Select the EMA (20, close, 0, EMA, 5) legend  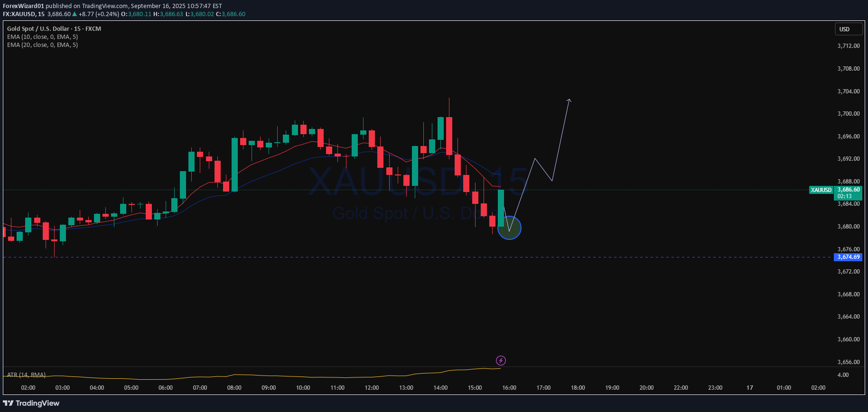(x=43, y=45)
